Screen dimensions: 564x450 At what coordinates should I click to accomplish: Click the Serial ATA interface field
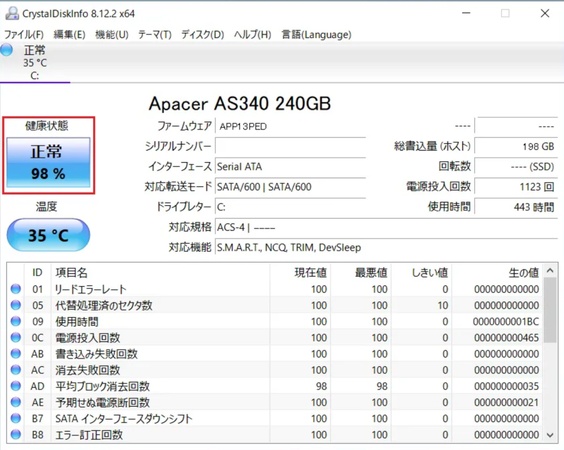pos(290,167)
